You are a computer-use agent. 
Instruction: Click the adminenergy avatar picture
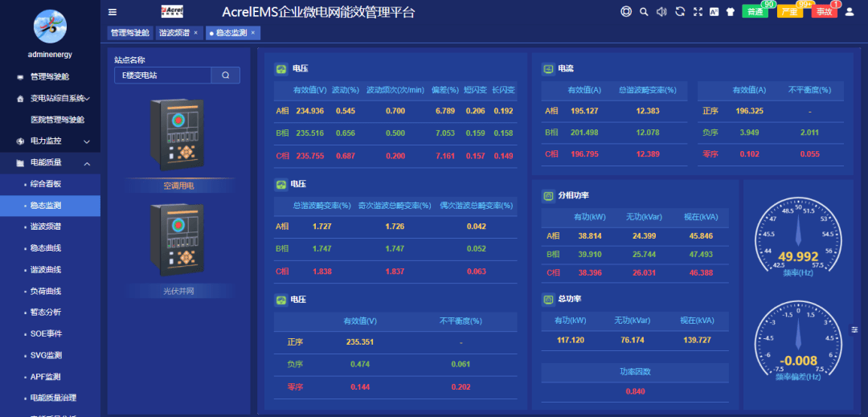[x=50, y=26]
